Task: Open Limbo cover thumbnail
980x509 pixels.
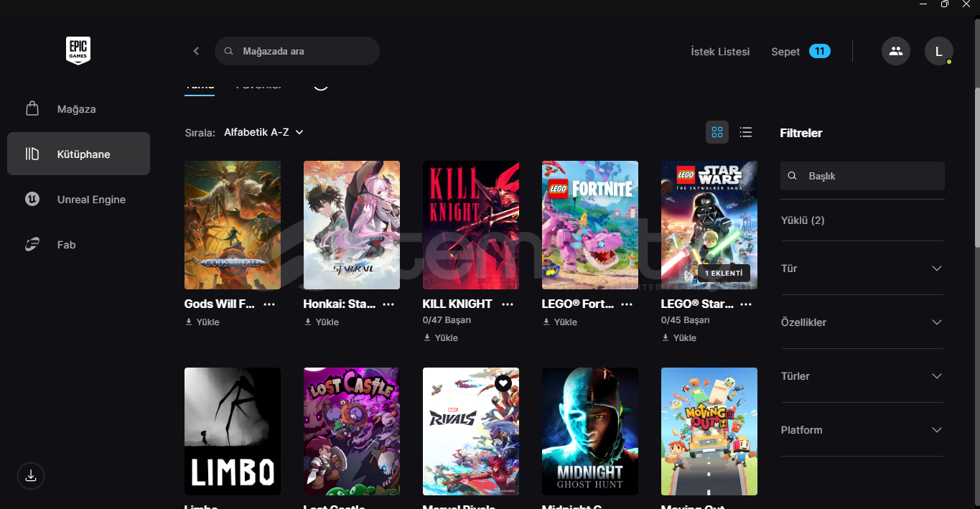Action: point(233,431)
